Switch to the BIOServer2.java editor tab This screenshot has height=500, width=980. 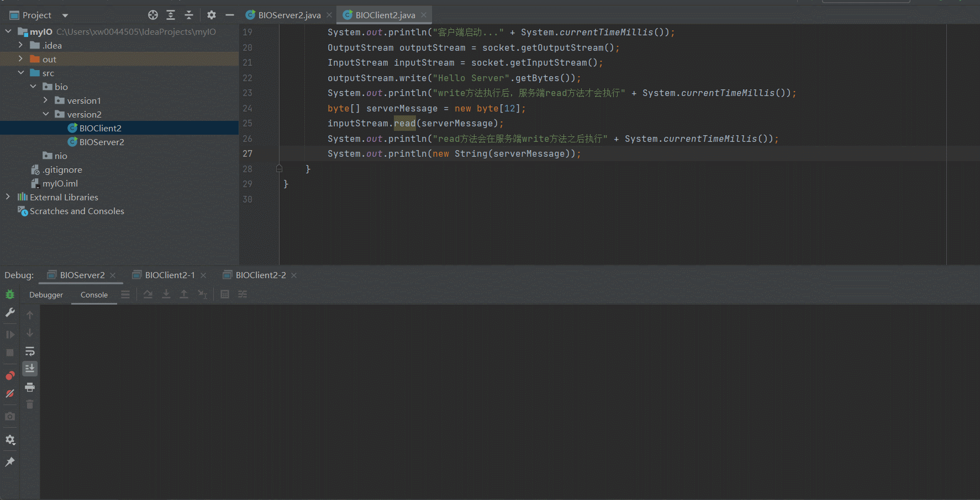tap(289, 15)
